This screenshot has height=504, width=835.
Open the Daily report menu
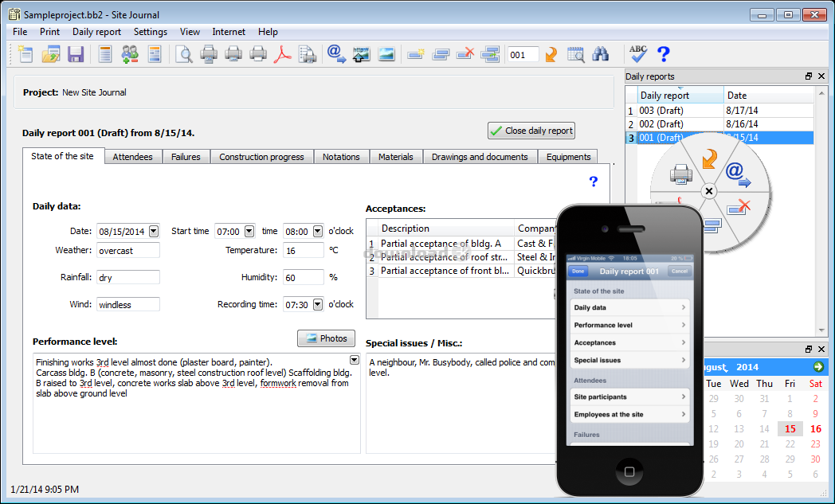[x=96, y=32]
